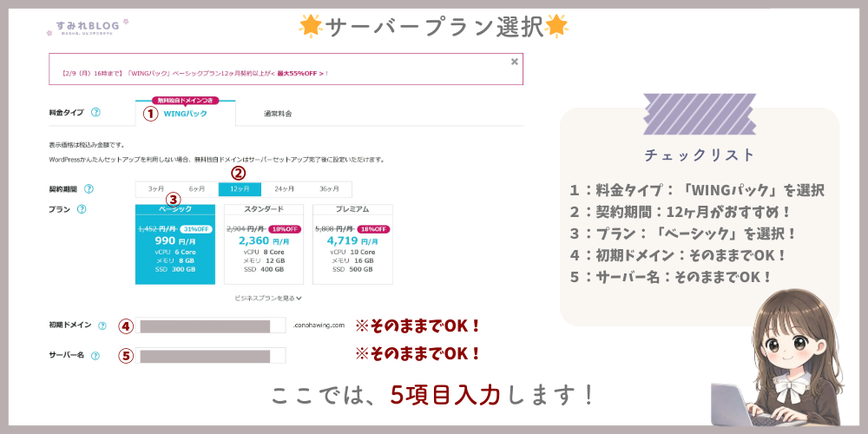
Task: Open help icon next to 料金タイプ
Action: point(95,112)
